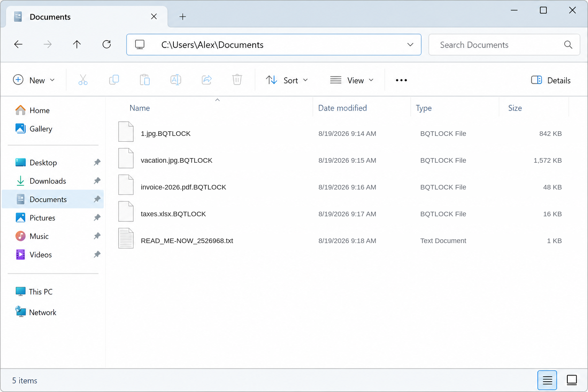Screen dimensions: 588x392
Task: Click the Share toolbar icon
Action: (207, 80)
